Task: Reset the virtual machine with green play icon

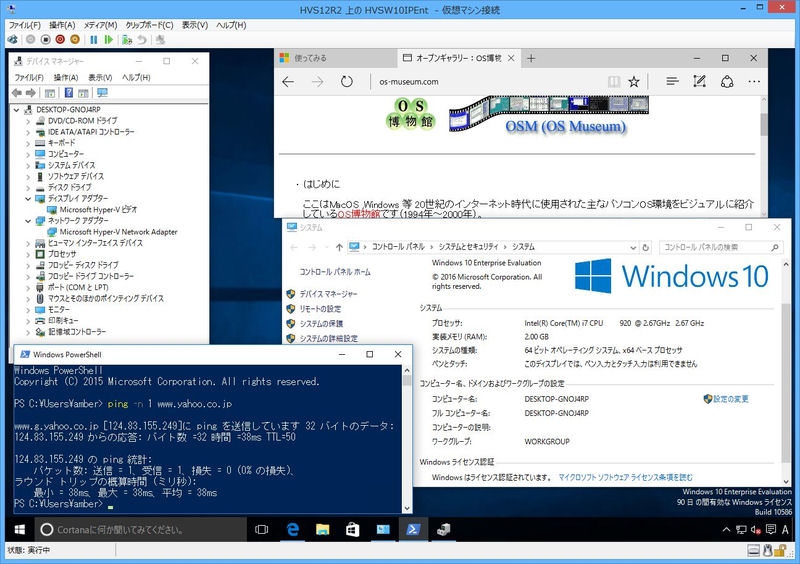Action: click(108, 39)
